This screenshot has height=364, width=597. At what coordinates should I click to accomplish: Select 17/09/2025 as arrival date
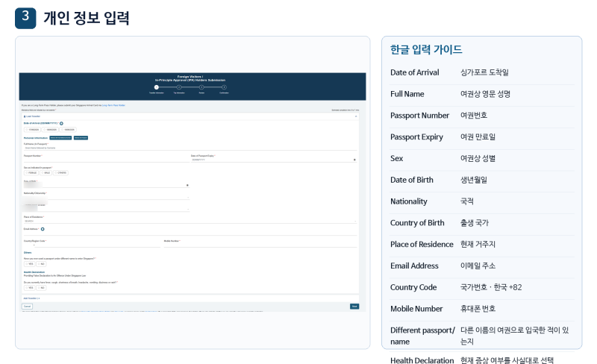pyautogui.click(x=32, y=130)
